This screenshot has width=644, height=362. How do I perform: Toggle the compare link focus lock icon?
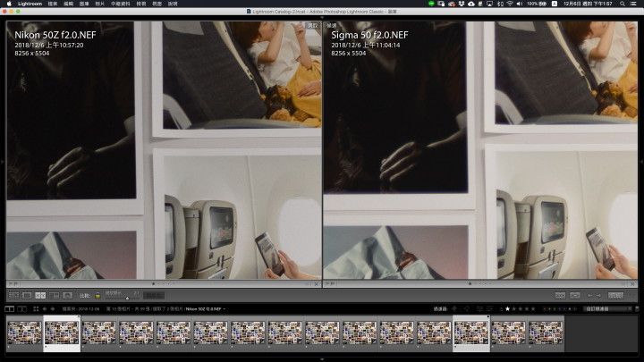(x=97, y=296)
